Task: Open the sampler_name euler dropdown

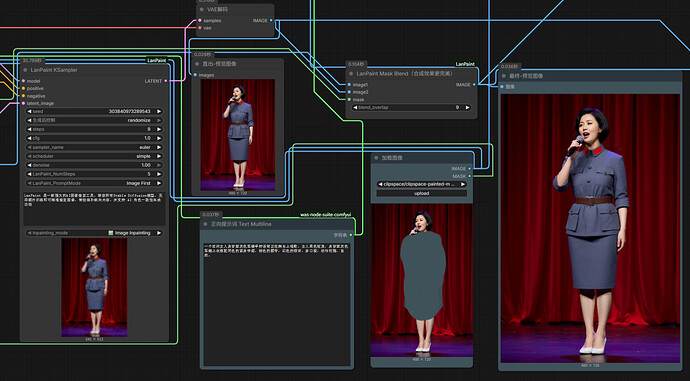Action: coord(94,147)
